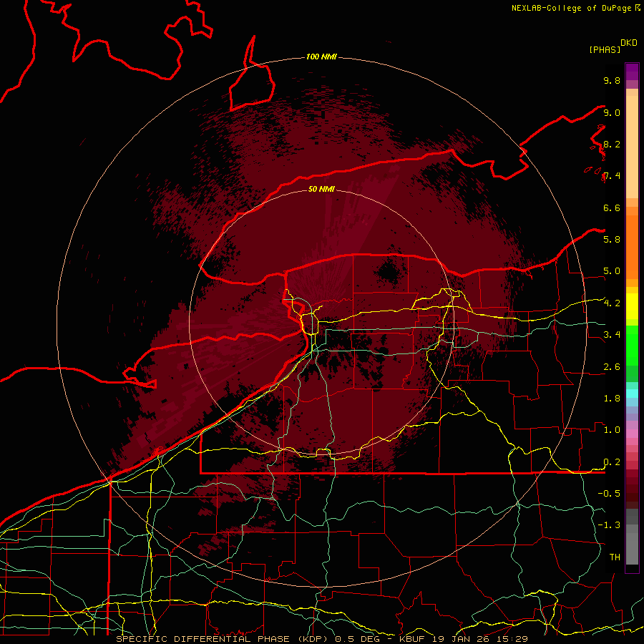Click the NEXLAB-College of DuPage credit text
This screenshot has height=644, width=644.
pos(572,8)
